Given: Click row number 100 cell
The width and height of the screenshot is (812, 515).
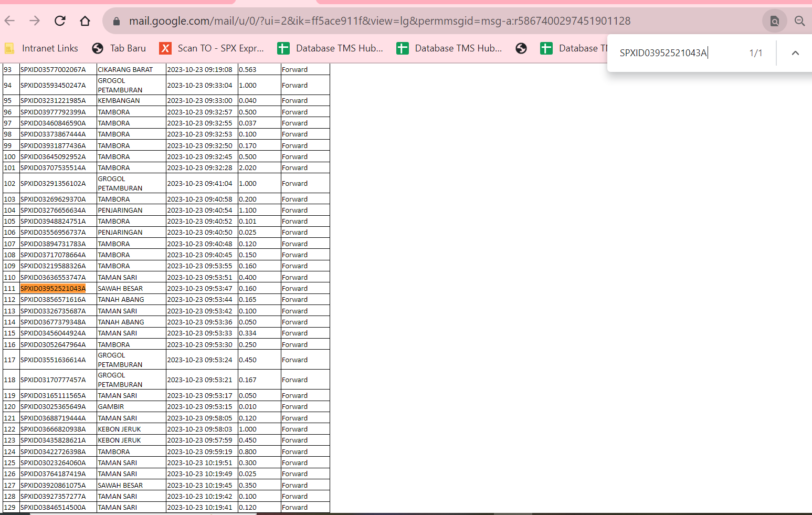Looking at the screenshot, I should [x=10, y=156].
